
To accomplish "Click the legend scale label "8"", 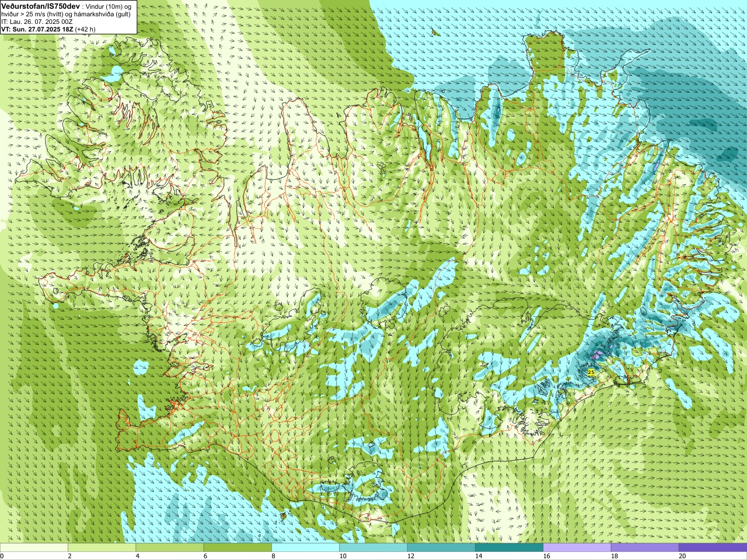I will [x=273, y=556].
